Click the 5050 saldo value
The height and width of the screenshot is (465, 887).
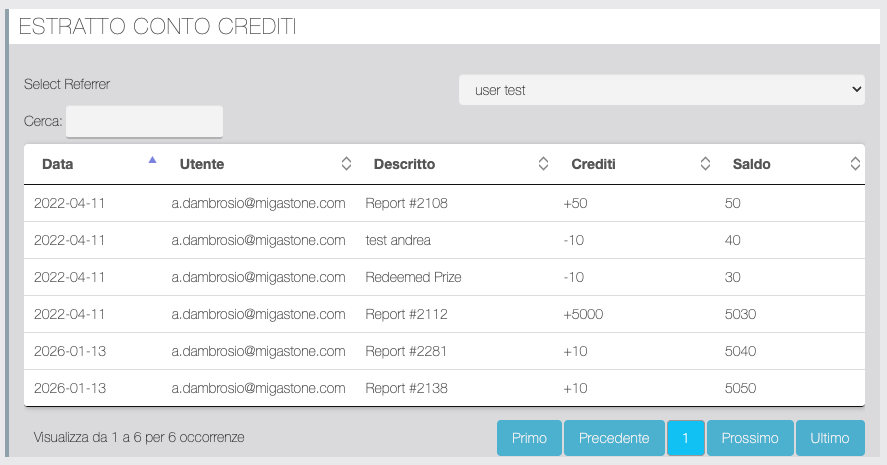(740, 388)
